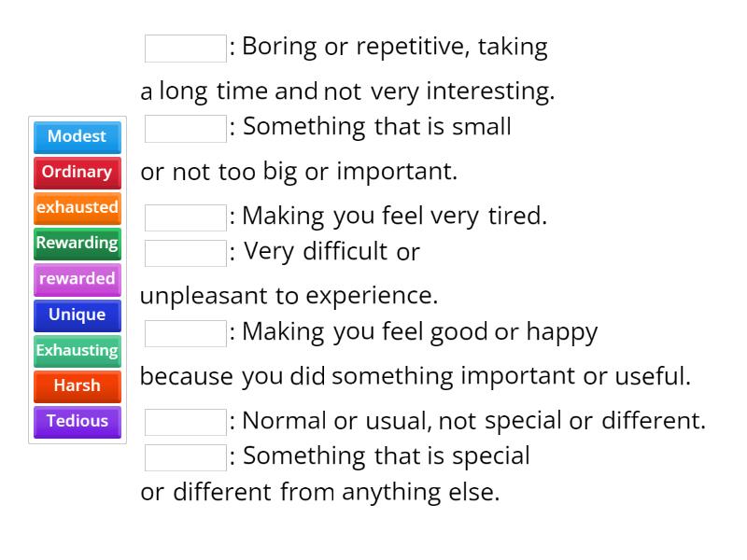Screen dimensions: 747x560
Task: Select blank before 'Something that is small'
Action: tap(185, 129)
